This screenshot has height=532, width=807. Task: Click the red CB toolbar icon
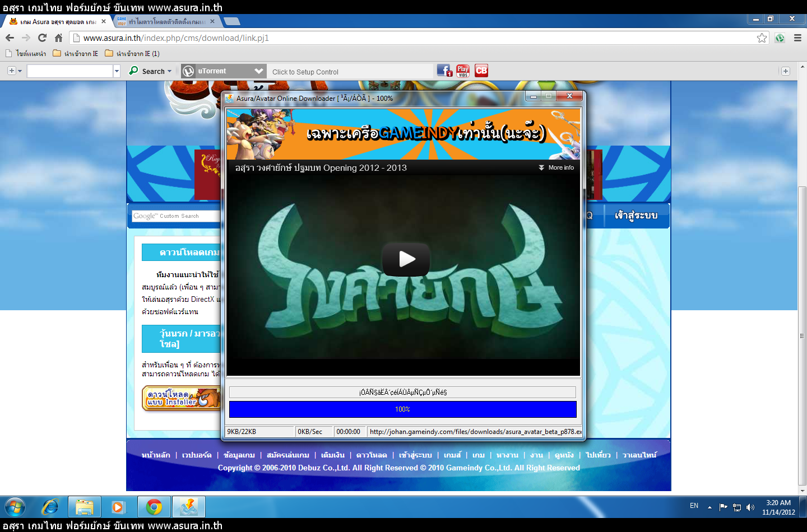point(481,71)
